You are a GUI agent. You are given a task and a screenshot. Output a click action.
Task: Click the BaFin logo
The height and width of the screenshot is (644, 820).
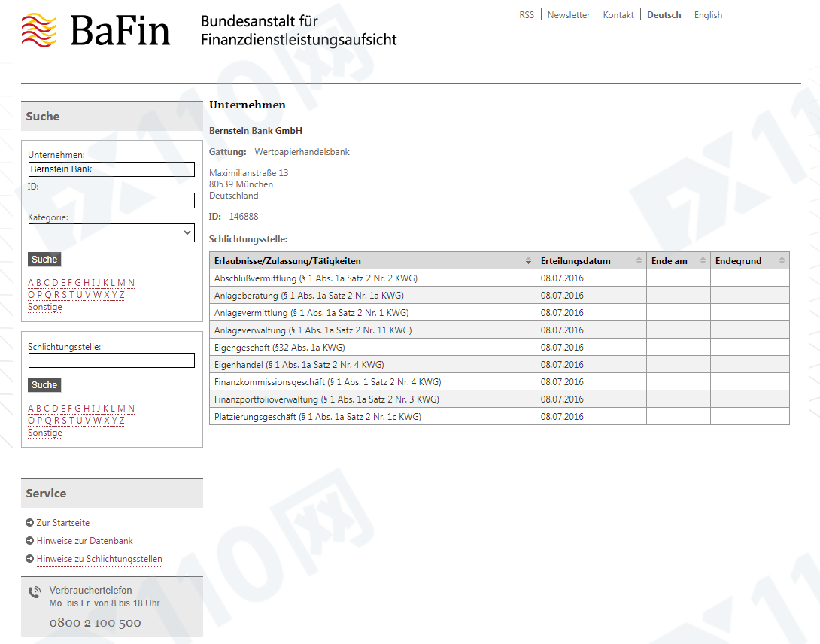click(96, 30)
